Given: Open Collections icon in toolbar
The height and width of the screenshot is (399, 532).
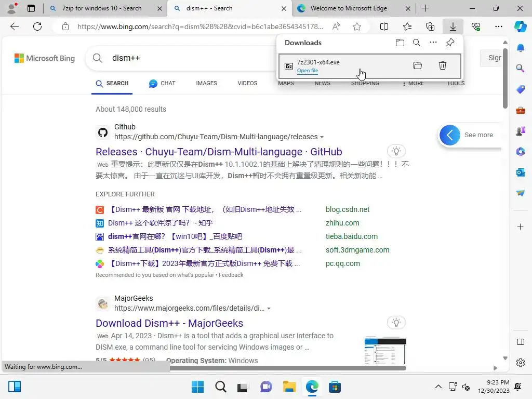Looking at the screenshot, I should tap(430, 26).
